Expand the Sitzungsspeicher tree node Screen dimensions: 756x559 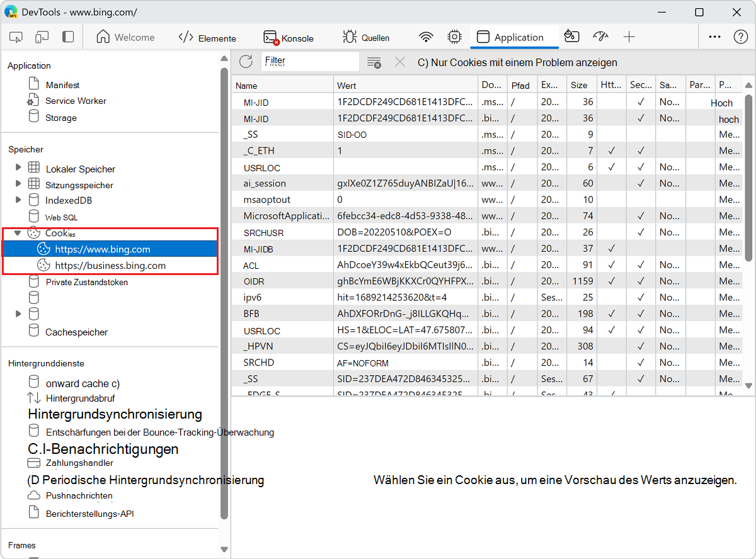coord(18,184)
